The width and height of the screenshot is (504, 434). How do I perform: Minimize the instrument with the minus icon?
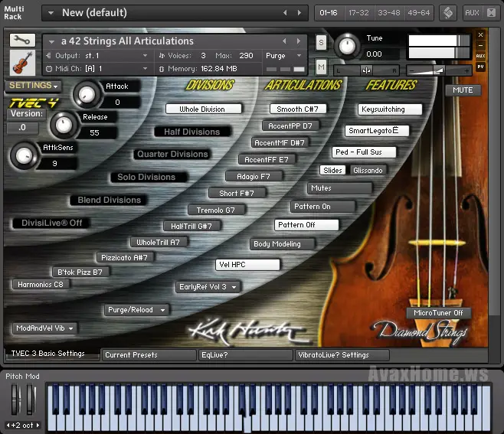coord(480,46)
